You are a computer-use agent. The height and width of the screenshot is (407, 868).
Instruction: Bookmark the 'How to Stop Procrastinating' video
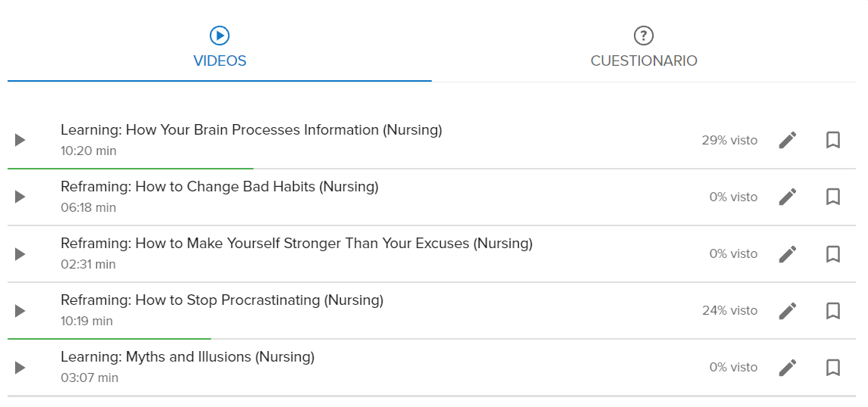[833, 310]
